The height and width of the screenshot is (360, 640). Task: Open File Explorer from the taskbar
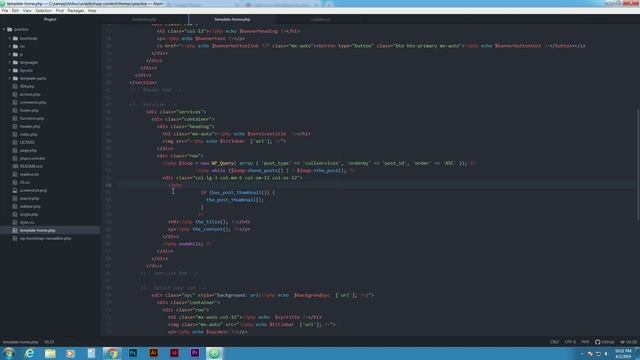(x=50, y=353)
